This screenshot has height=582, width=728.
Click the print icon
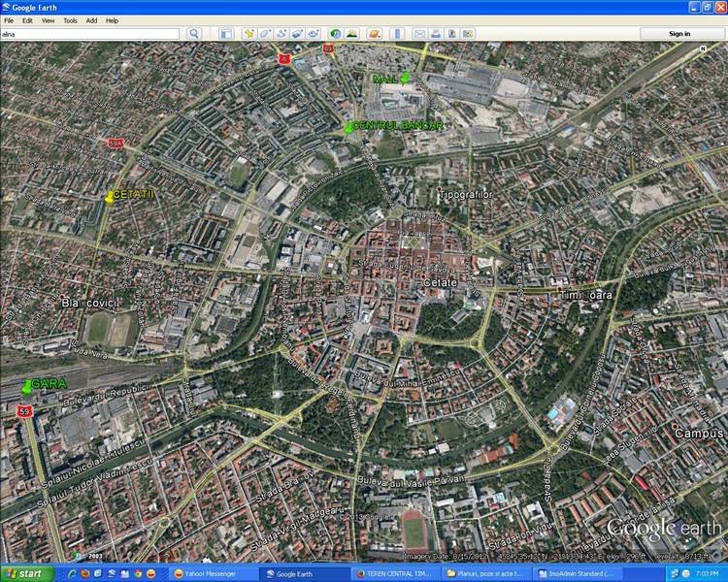436,34
